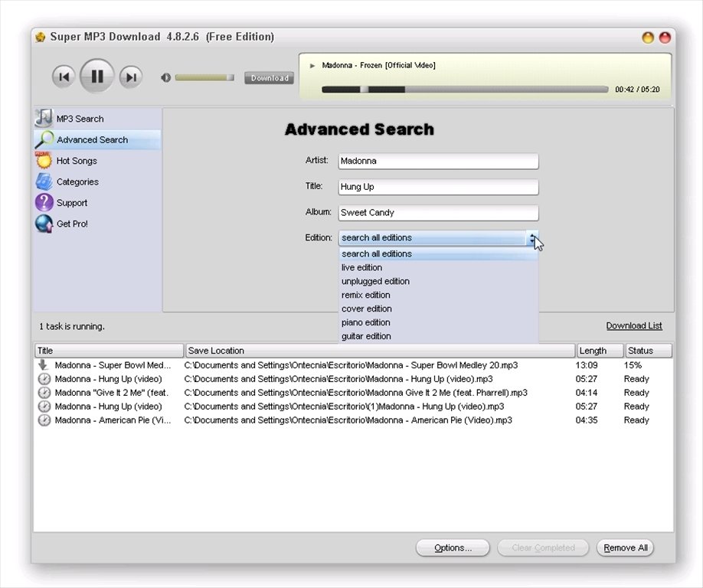
Task: Sort downloads by the Length column header
Action: (x=600, y=351)
